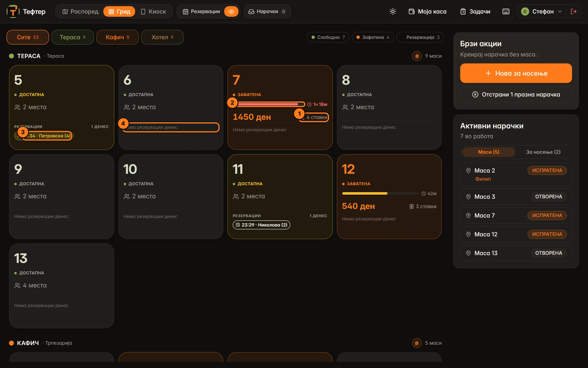Select the Сите 23 zone tab
Image resolution: width=588 pixels, height=368 pixels.
[x=28, y=37]
